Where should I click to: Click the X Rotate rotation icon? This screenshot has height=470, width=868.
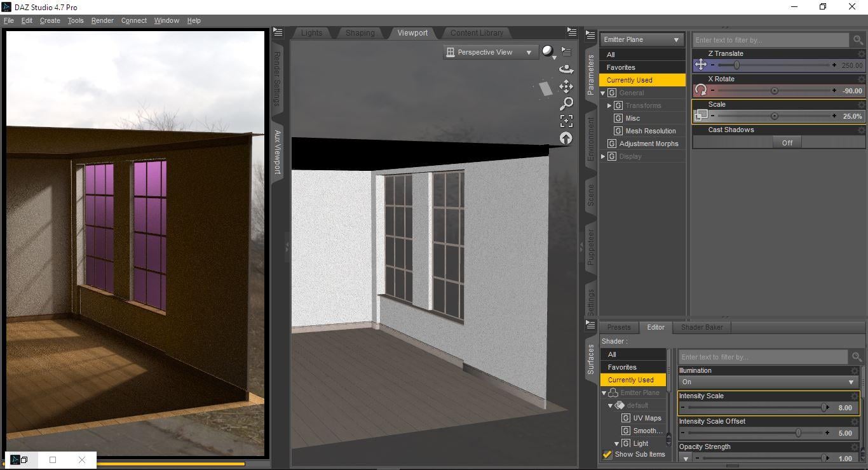[700, 90]
